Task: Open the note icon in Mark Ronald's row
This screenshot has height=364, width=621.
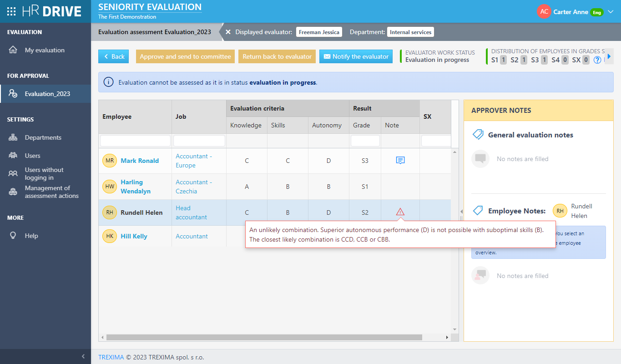Action: point(400,160)
